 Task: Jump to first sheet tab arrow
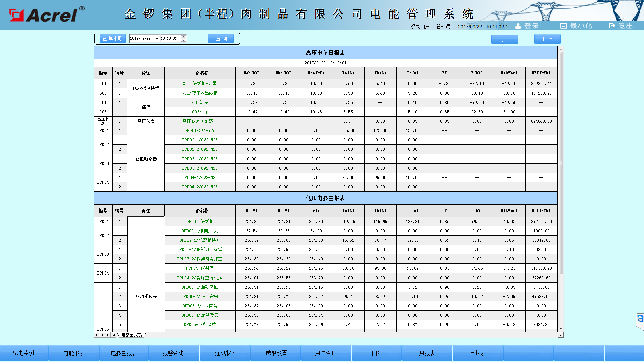tap(96, 335)
